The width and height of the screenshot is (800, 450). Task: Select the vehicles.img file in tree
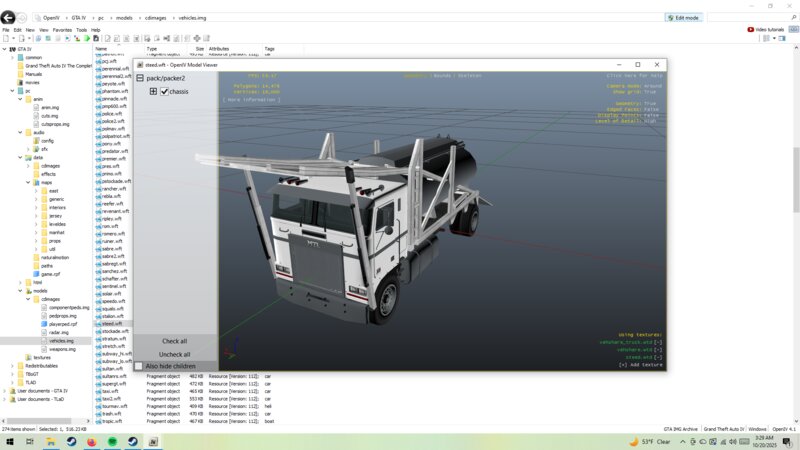tap(62, 341)
